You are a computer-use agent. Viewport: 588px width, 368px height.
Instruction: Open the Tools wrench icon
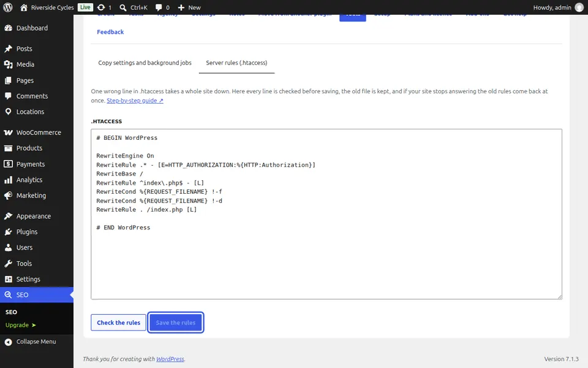tap(8, 263)
